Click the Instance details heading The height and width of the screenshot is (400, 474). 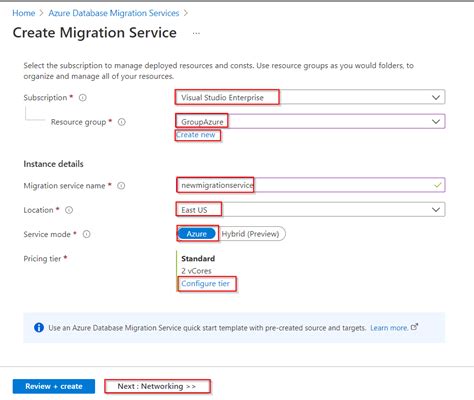pos(53,164)
